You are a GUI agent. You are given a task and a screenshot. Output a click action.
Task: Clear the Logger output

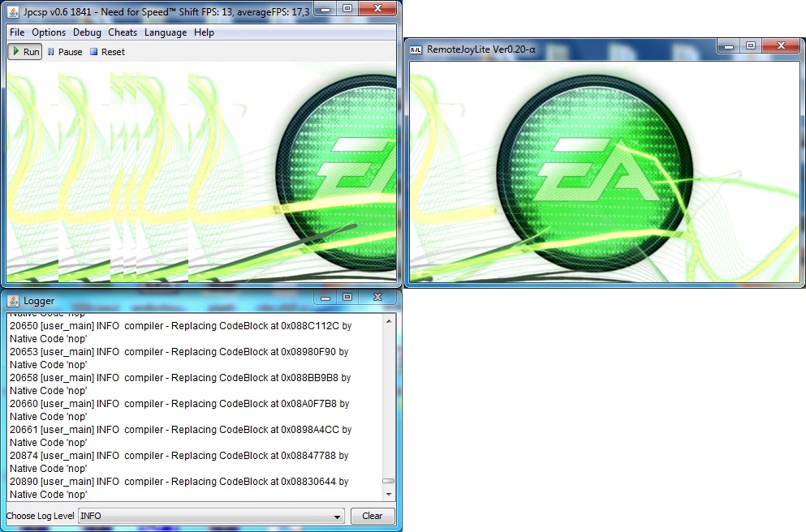[x=372, y=516]
